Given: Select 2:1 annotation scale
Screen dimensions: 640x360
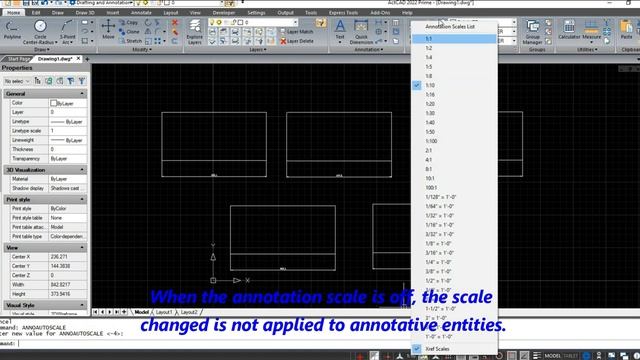Looking at the screenshot, I should click(x=454, y=151).
